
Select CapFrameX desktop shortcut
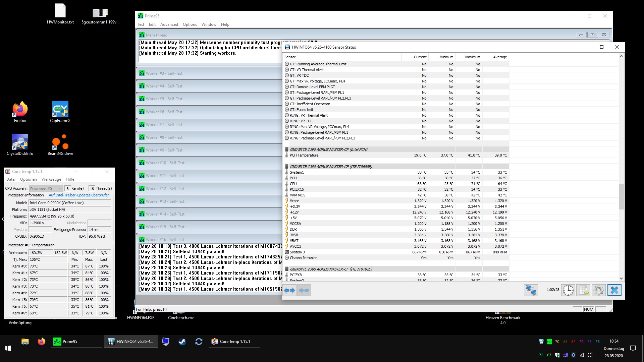point(60,112)
